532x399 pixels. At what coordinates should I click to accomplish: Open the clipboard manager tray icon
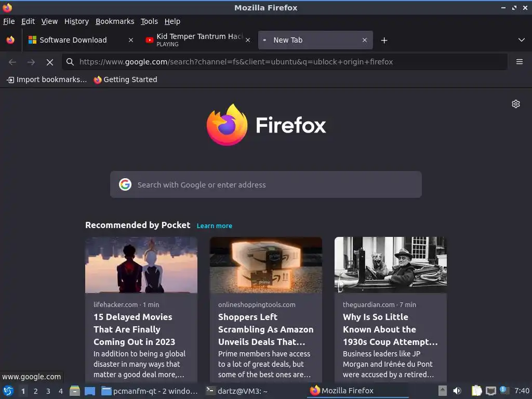pos(477,391)
